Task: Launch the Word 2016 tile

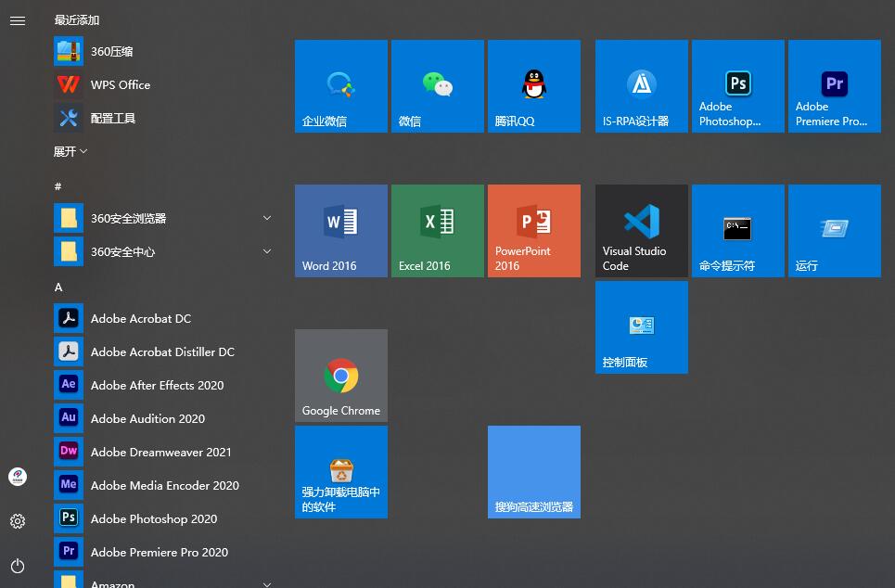Action: (x=341, y=231)
